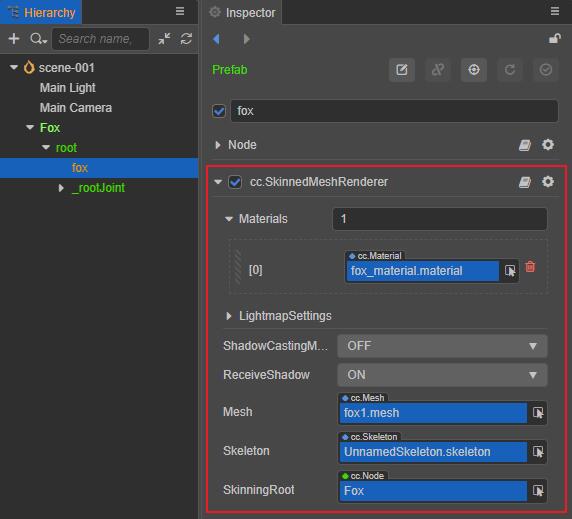Open the Inspector panel hamburger menu
Viewport: 572px width, 519px height.
point(554,11)
